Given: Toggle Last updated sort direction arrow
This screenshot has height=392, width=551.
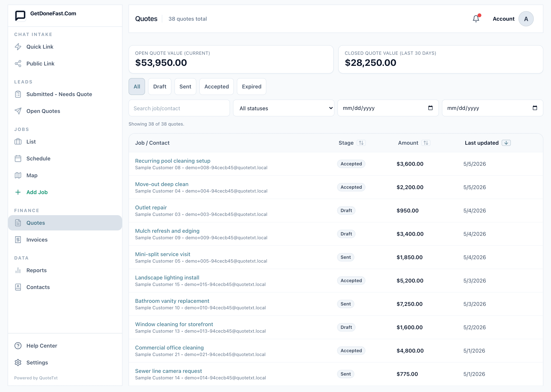Looking at the screenshot, I should [506, 143].
